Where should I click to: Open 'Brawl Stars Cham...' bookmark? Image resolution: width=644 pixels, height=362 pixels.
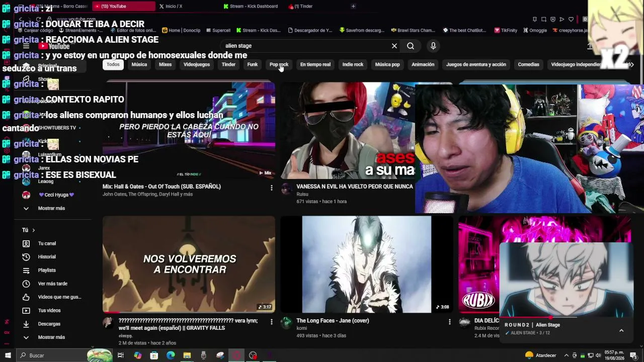[x=413, y=30]
